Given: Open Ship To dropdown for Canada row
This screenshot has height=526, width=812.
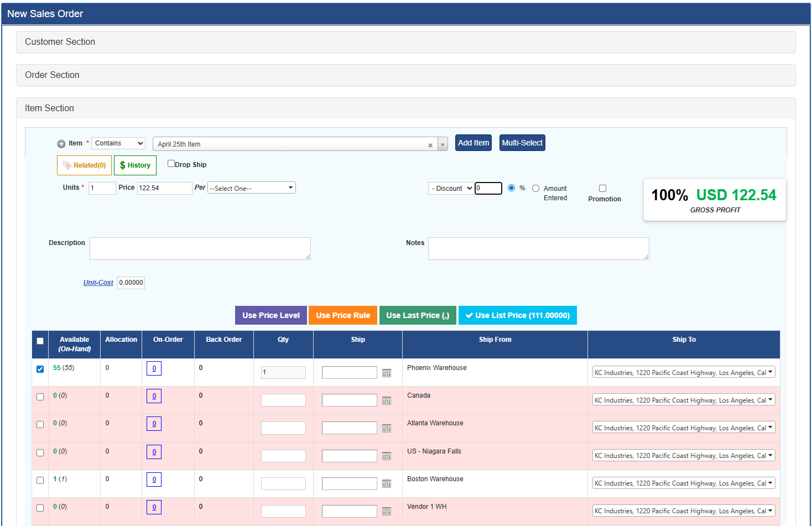Looking at the screenshot, I should pyautogui.click(x=684, y=400).
